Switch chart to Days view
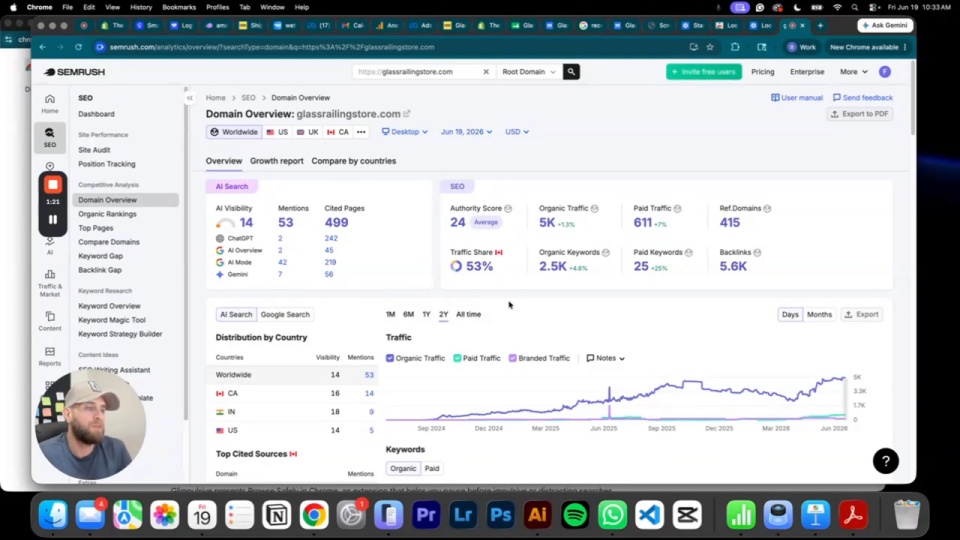 tap(790, 315)
